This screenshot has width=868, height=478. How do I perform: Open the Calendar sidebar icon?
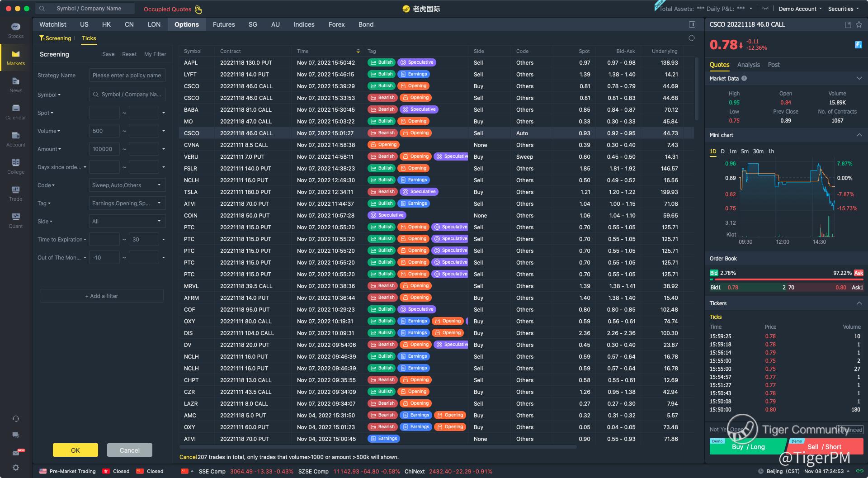(16, 111)
